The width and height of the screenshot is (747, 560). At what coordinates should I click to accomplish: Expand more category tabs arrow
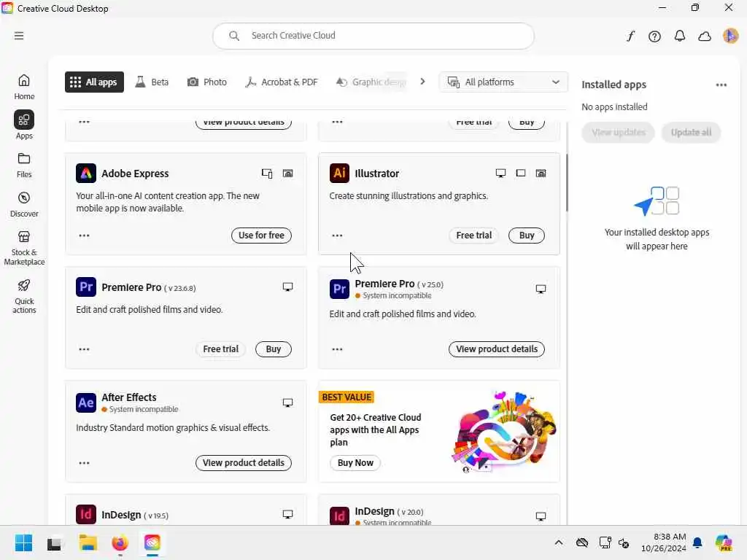pos(422,82)
